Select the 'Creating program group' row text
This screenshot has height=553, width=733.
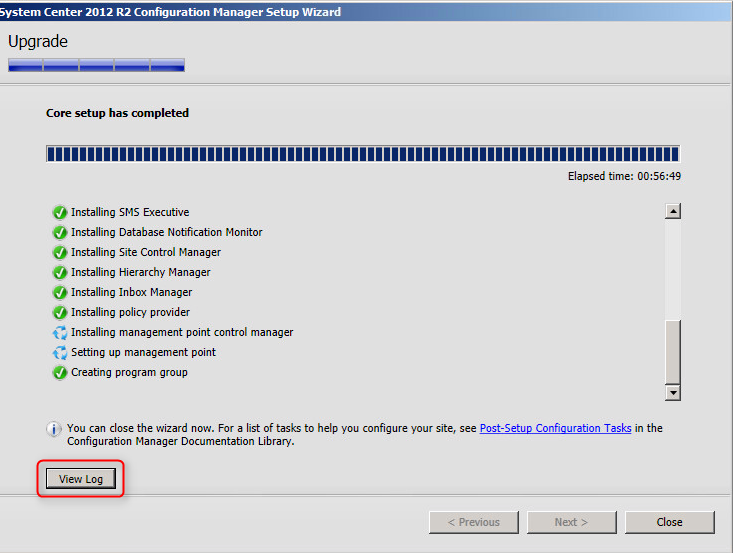129,372
